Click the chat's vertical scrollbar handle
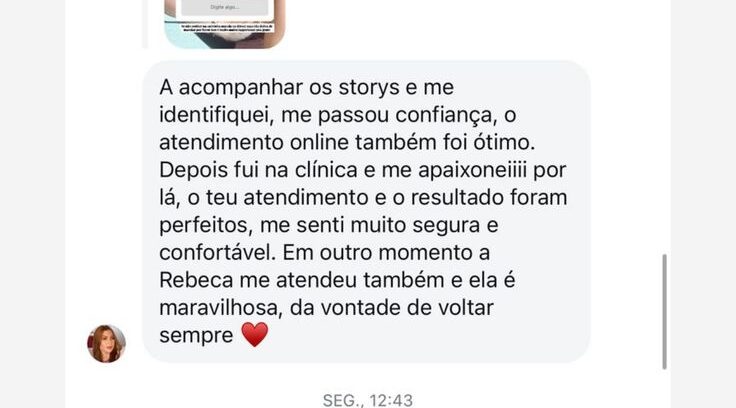The image size is (736, 408). tap(664, 311)
